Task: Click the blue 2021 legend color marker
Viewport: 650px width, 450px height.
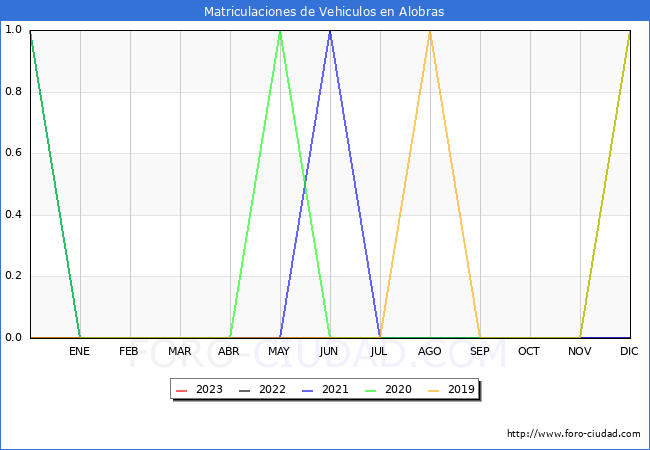Action: (308, 390)
